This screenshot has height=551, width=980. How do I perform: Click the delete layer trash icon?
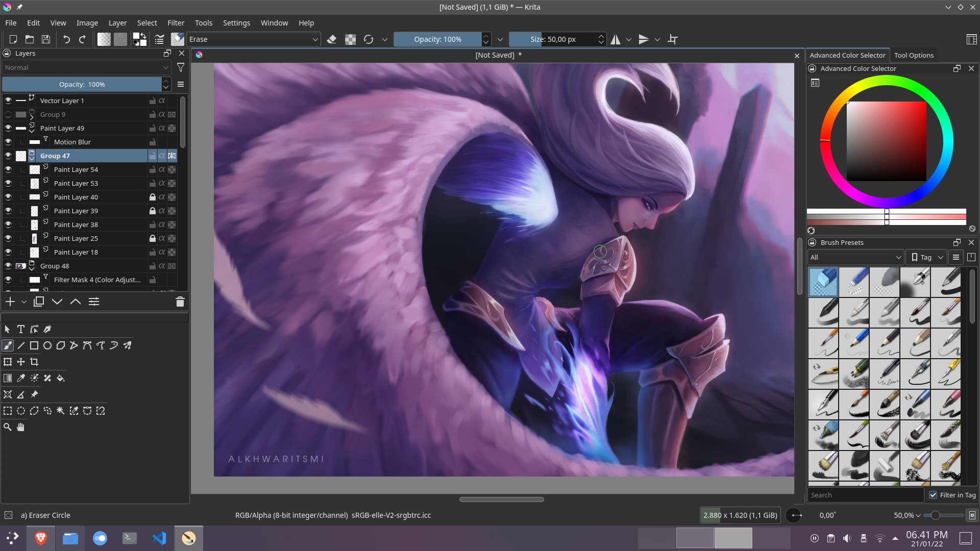pyautogui.click(x=180, y=302)
